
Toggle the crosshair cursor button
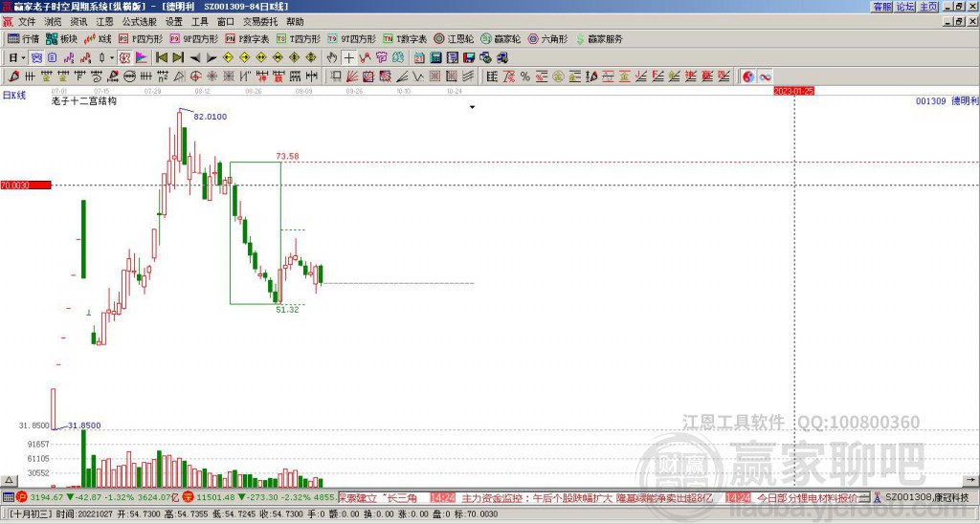348,57
